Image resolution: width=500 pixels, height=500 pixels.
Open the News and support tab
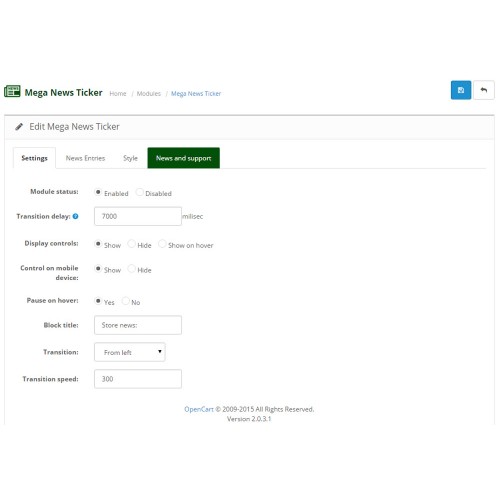pyautogui.click(x=184, y=158)
